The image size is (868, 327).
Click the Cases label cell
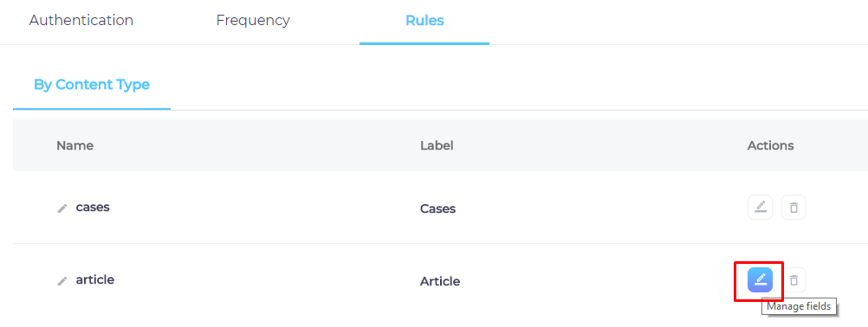(x=437, y=208)
